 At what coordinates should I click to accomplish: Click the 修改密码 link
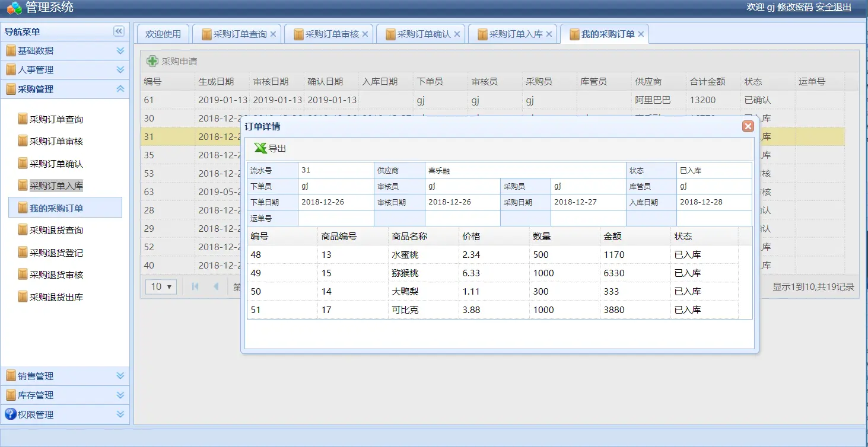[x=795, y=7]
